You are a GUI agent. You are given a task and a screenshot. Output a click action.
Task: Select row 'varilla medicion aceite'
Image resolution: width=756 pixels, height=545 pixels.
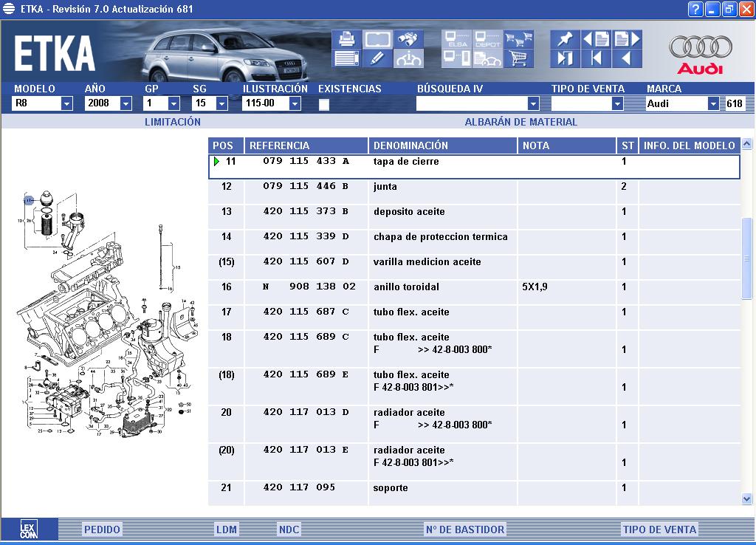point(474,267)
